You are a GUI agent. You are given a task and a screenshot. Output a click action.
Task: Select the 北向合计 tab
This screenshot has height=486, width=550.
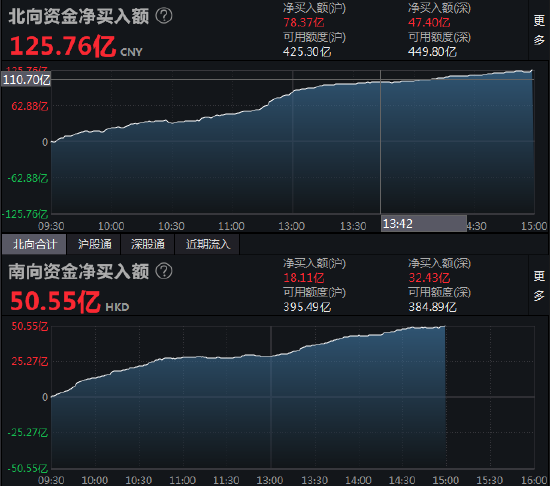click(34, 244)
